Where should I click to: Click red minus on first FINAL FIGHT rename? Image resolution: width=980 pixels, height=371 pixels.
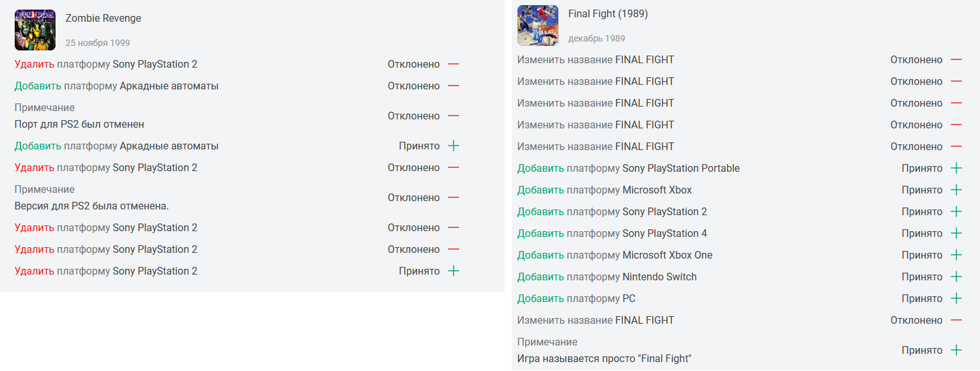click(956, 59)
